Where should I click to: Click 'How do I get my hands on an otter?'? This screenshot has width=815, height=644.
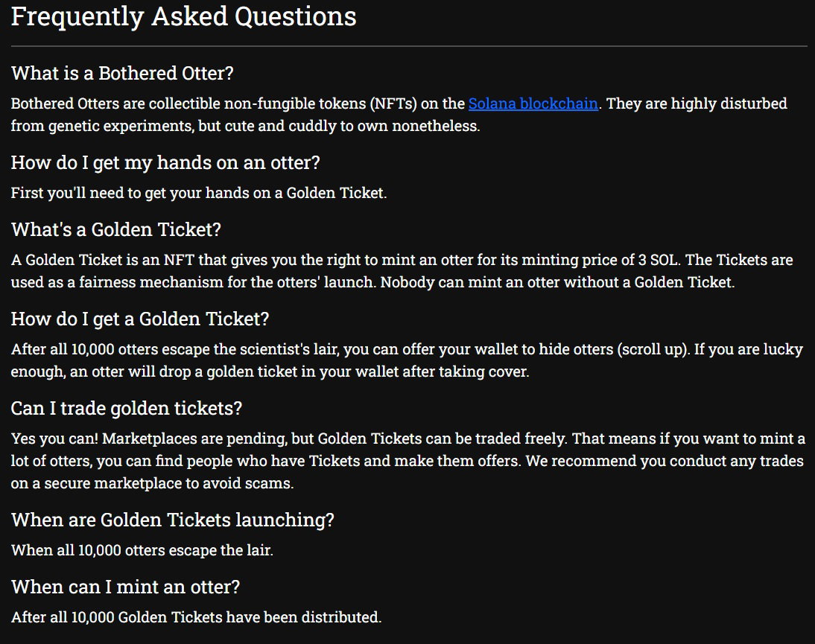[165, 162]
